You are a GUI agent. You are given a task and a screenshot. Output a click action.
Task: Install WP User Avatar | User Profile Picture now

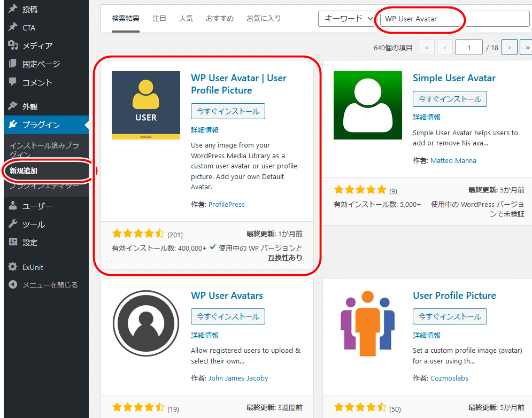point(228,111)
